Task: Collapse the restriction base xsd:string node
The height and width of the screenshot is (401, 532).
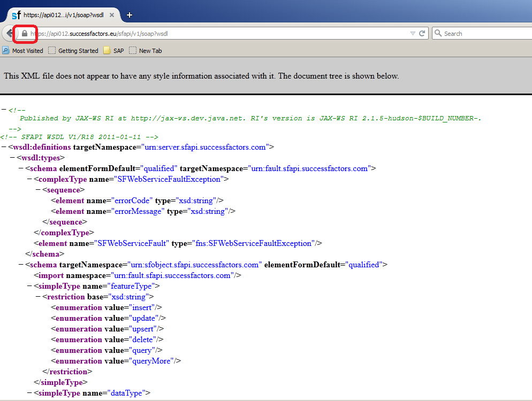Action: pyautogui.click(x=38, y=297)
